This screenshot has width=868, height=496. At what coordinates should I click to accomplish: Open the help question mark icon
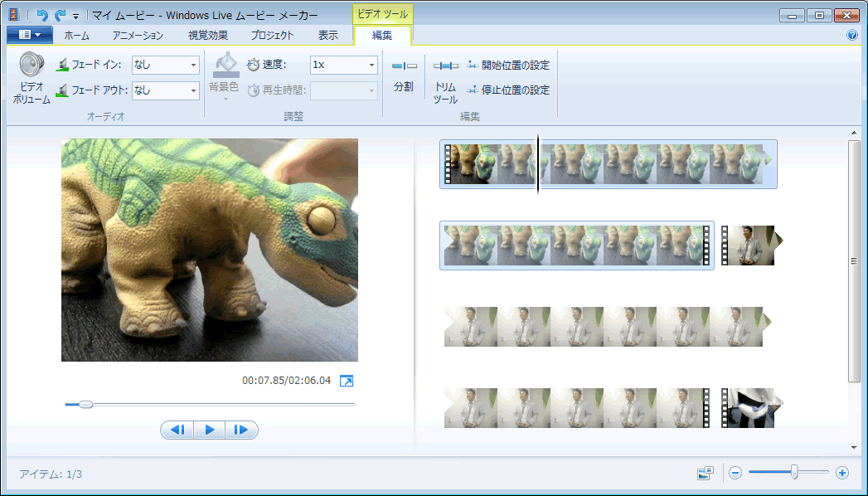(851, 36)
